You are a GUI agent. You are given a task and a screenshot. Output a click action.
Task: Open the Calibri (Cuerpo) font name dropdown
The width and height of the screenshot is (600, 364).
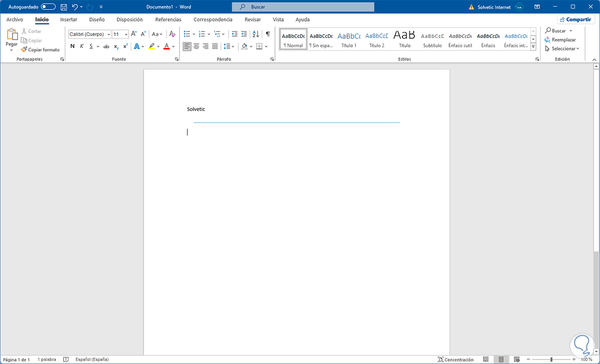pyautogui.click(x=90, y=34)
